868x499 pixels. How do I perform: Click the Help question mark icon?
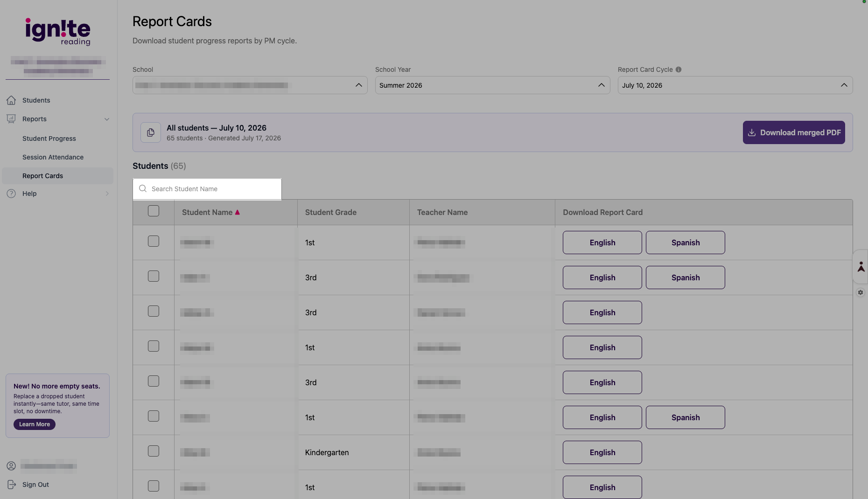pos(11,194)
